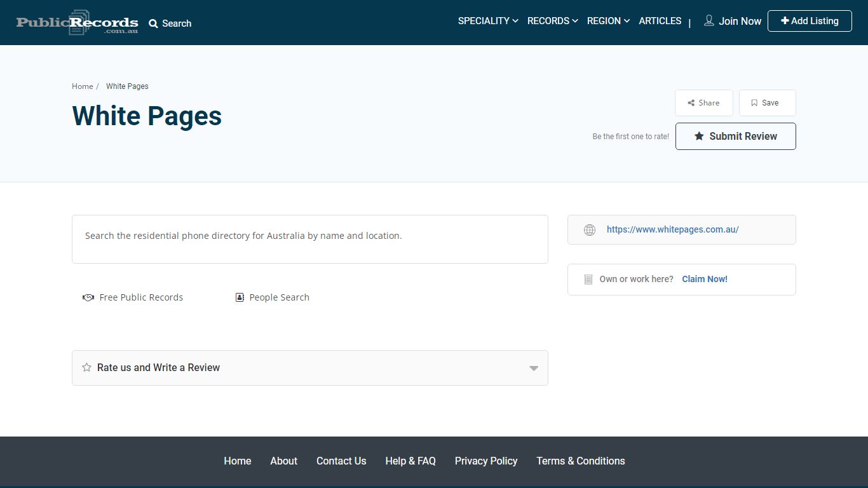The image size is (868, 488).
Task: Click 'Be the first one to rate!' text
Action: tap(631, 137)
